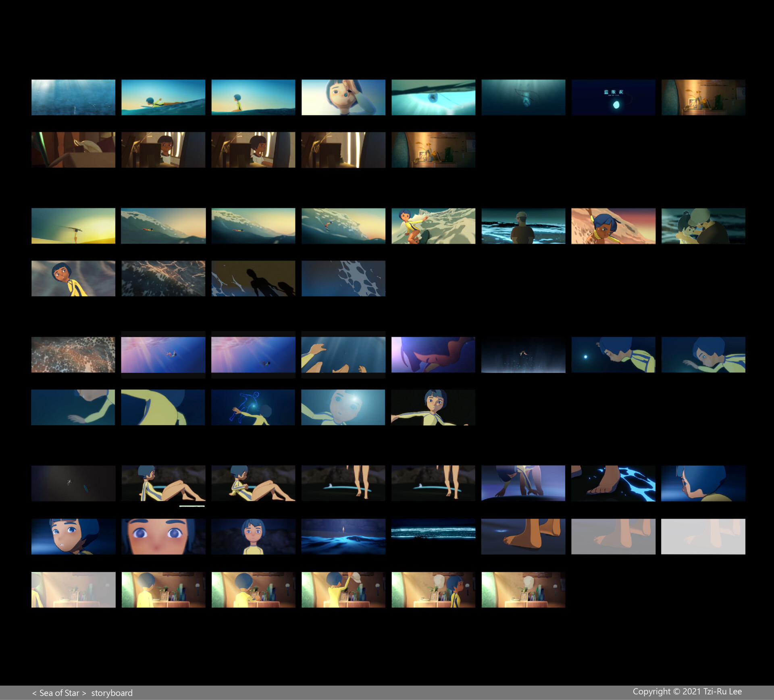Click the underwater sunrays opening thumbnail

point(73,97)
